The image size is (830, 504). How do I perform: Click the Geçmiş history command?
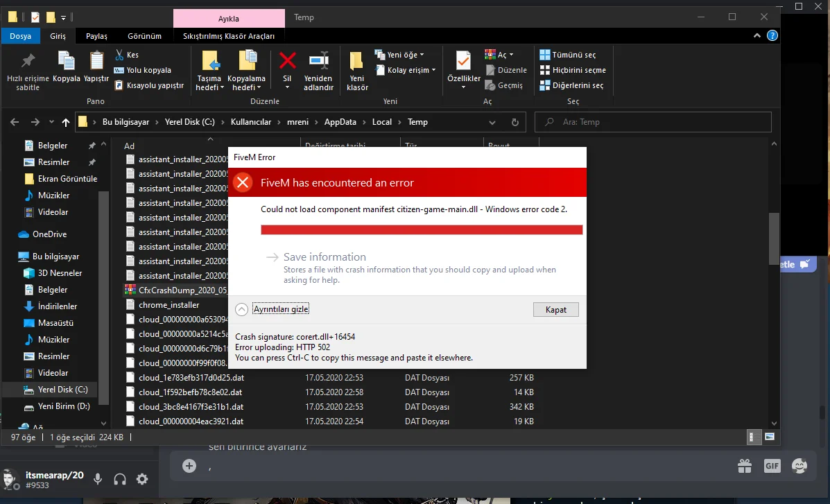point(505,85)
